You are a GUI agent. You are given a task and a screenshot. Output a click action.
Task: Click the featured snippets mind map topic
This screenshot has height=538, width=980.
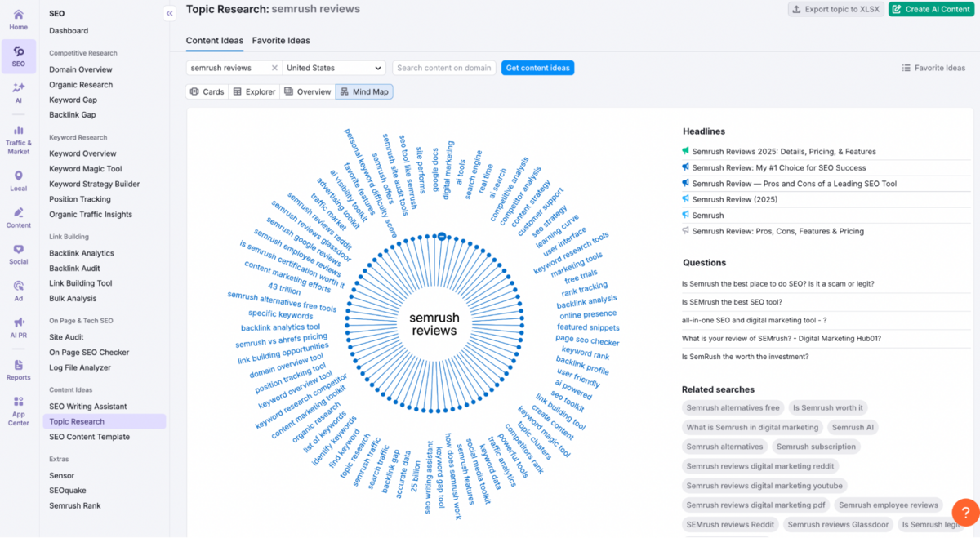tap(588, 327)
